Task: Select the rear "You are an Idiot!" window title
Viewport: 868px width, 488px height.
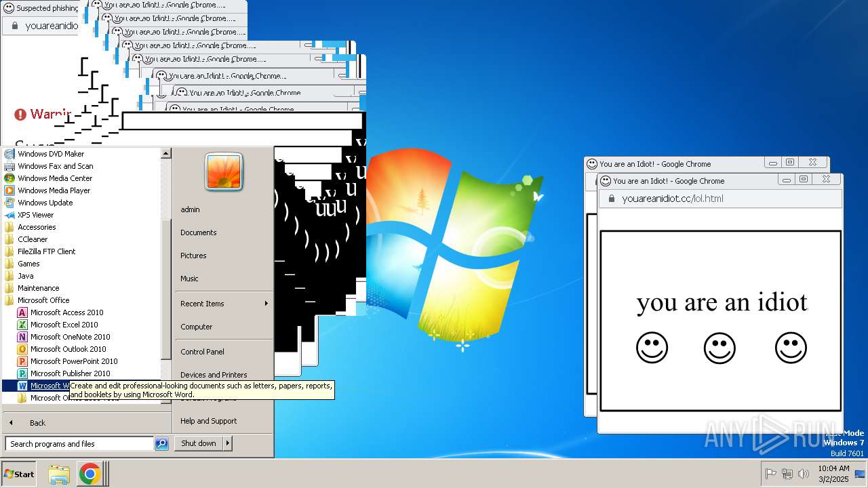Action: click(655, 164)
